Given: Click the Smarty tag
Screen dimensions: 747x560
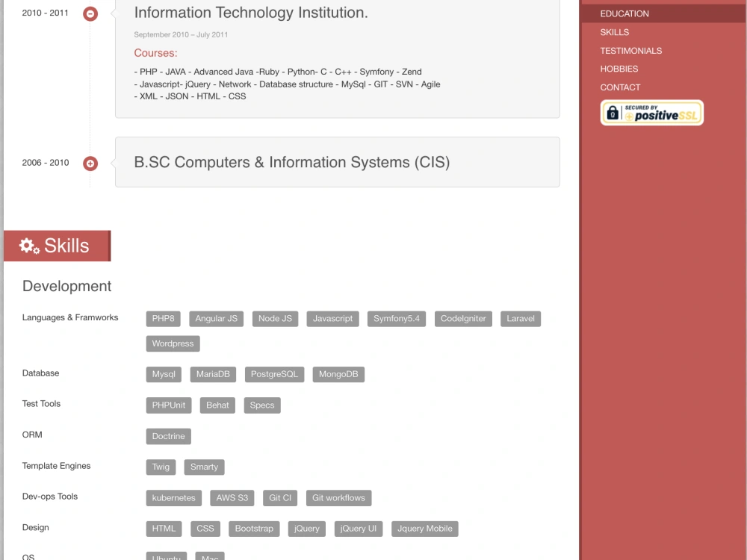Looking at the screenshot, I should tap(204, 467).
